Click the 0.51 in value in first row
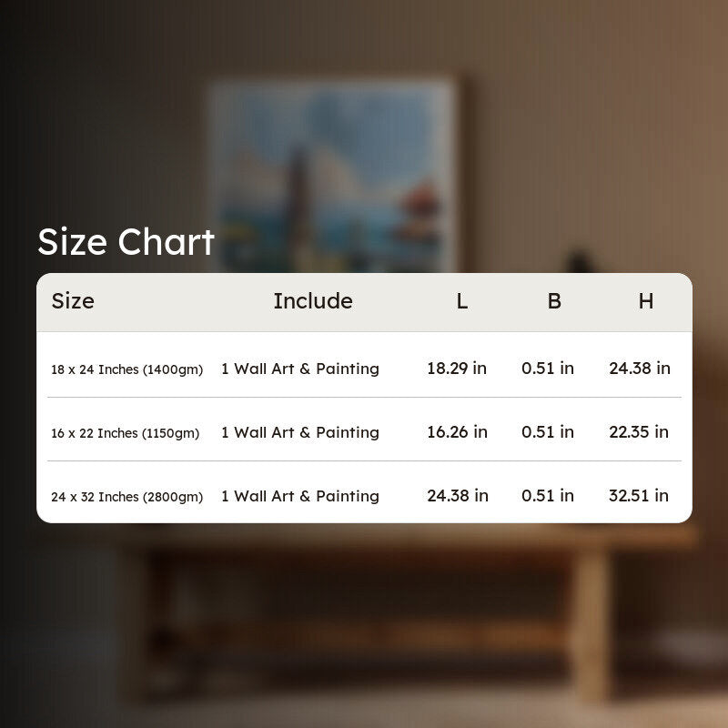 548,369
